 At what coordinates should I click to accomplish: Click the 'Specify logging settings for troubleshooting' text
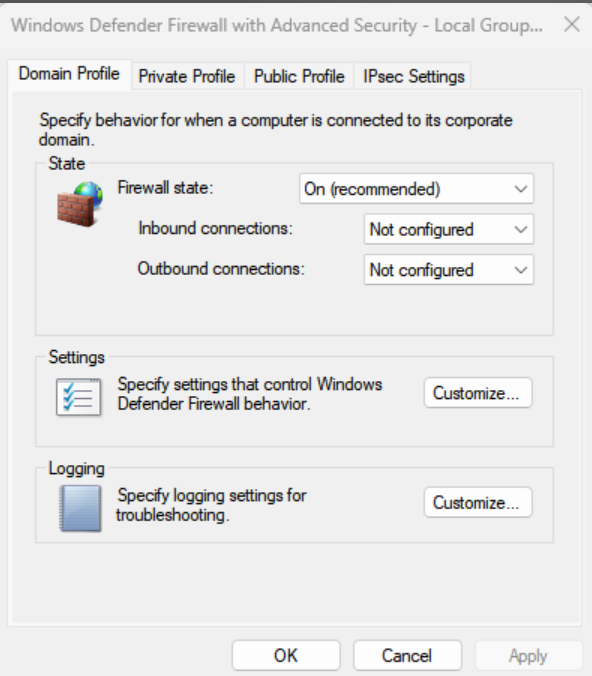coord(211,505)
